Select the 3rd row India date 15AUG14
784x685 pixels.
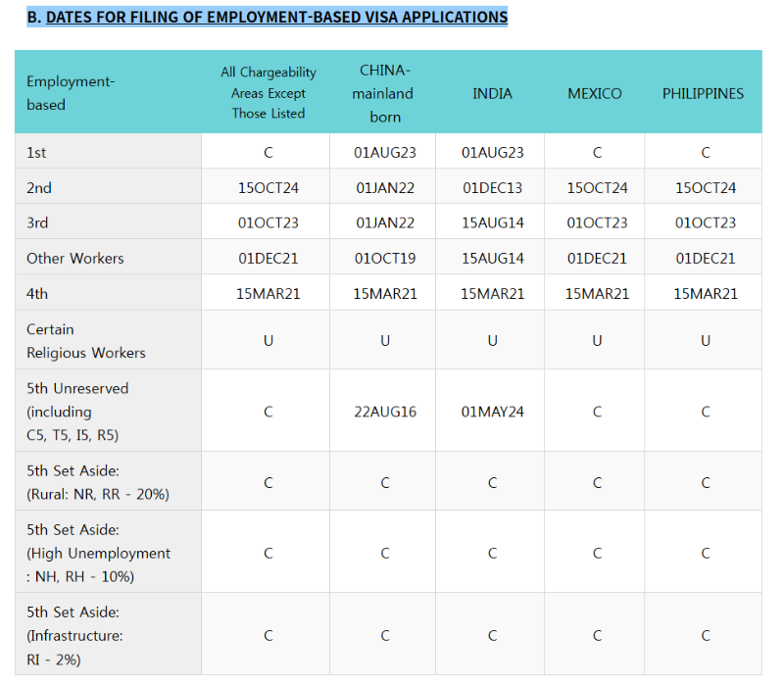(493, 223)
